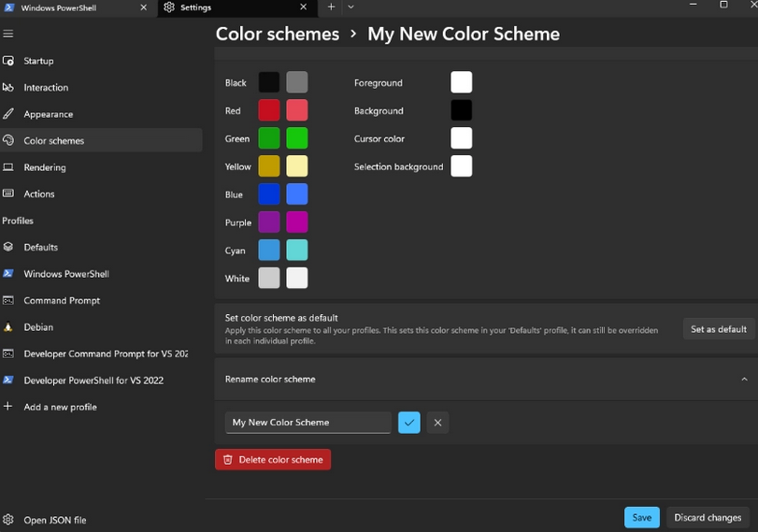The width and height of the screenshot is (758, 532).
Task: Go back via Color schemes breadcrumb
Action: tap(278, 34)
